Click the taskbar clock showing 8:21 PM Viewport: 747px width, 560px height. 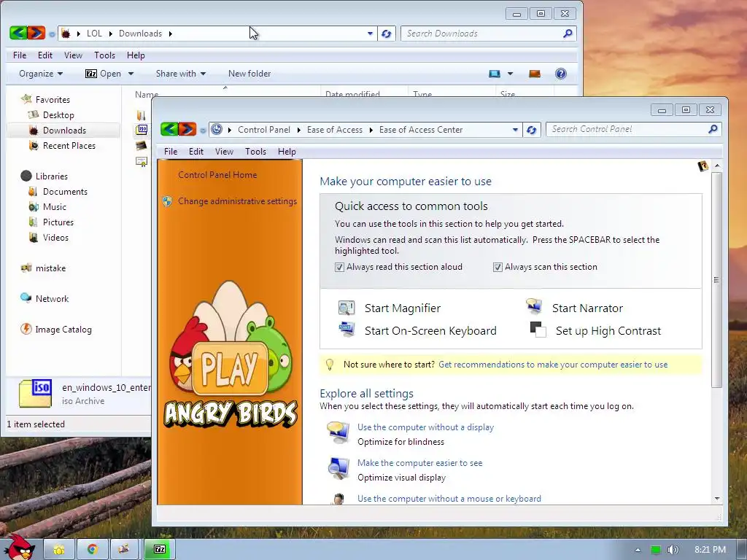point(710,550)
